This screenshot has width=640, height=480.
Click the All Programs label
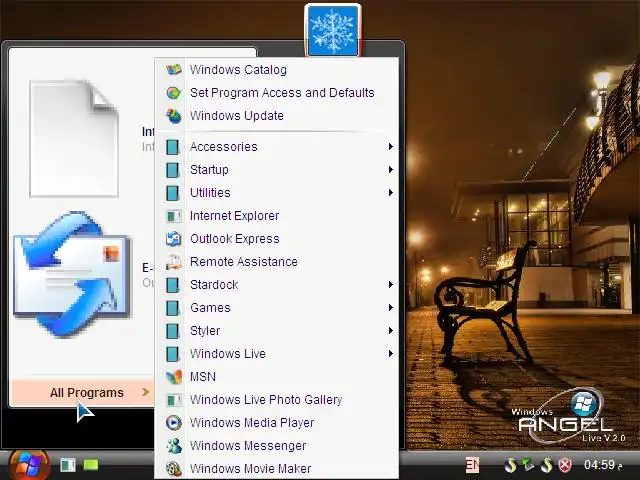click(87, 393)
